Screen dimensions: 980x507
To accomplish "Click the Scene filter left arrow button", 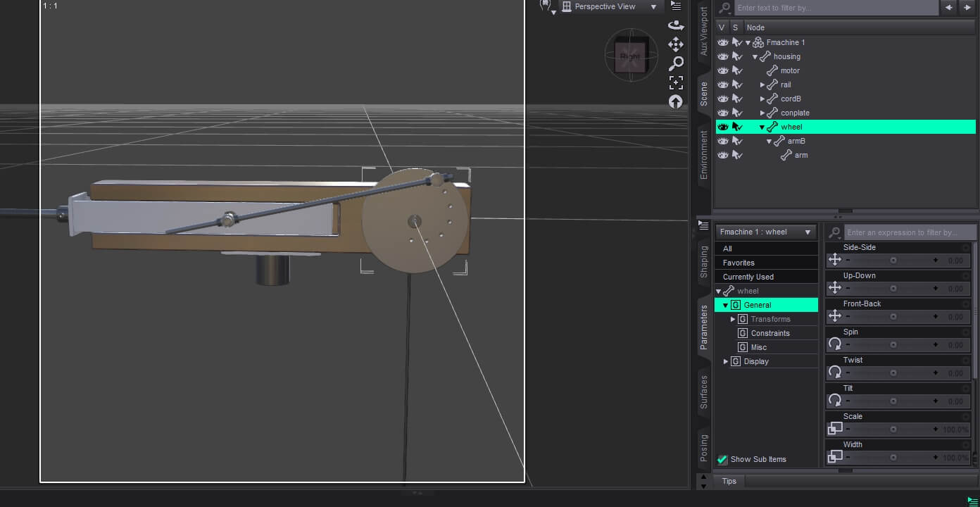I will tap(949, 8).
